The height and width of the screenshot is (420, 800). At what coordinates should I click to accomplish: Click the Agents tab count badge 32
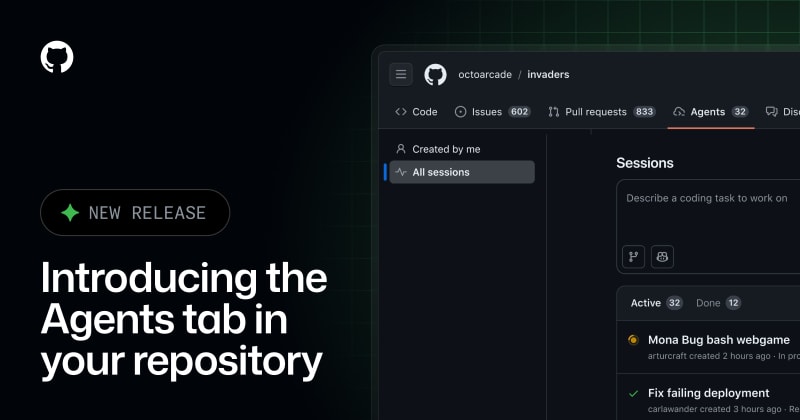[740, 112]
